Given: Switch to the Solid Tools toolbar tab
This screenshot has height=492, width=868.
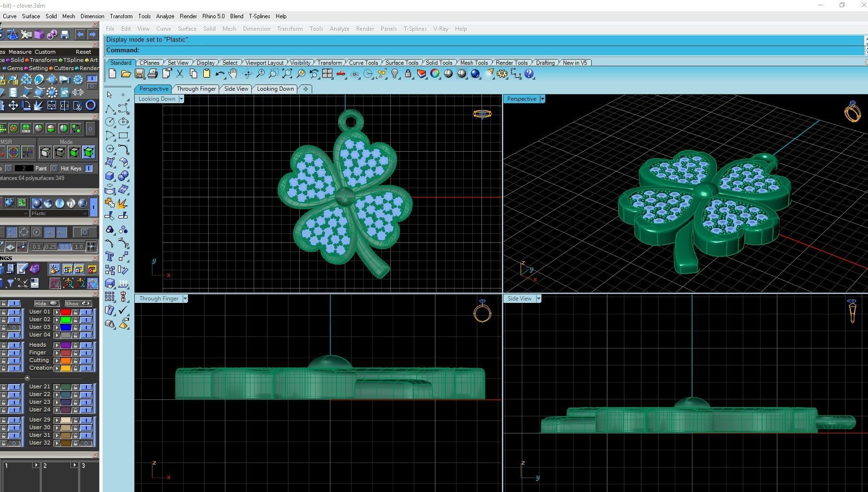Looking at the screenshot, I should pos(439,63).
